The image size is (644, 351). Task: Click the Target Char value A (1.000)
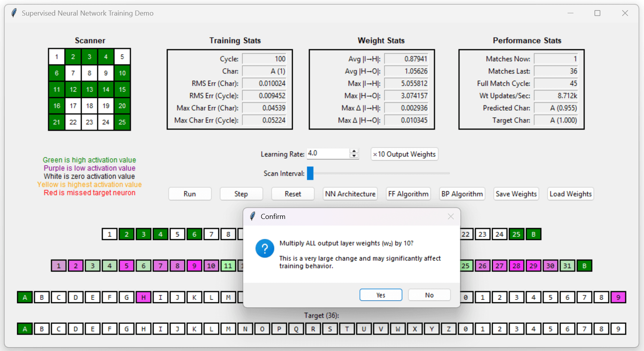(556, 120)
